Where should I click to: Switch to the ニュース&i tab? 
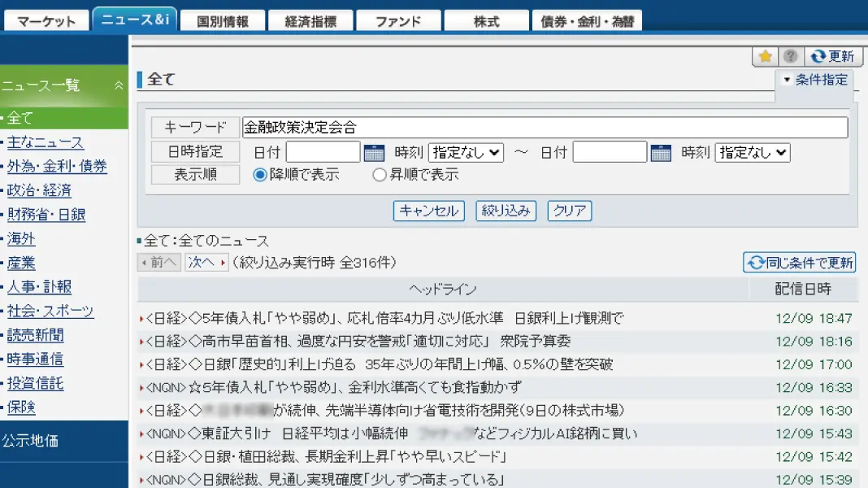coord(135,20)
